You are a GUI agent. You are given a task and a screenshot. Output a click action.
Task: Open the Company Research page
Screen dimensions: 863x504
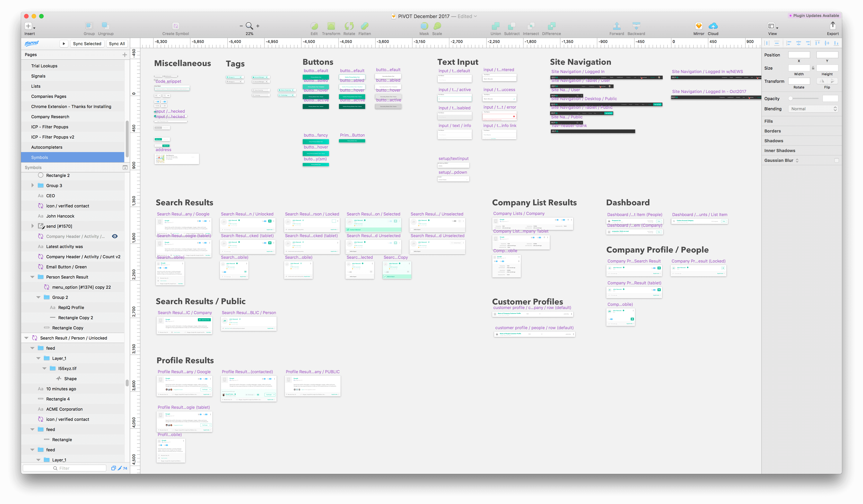50,117
